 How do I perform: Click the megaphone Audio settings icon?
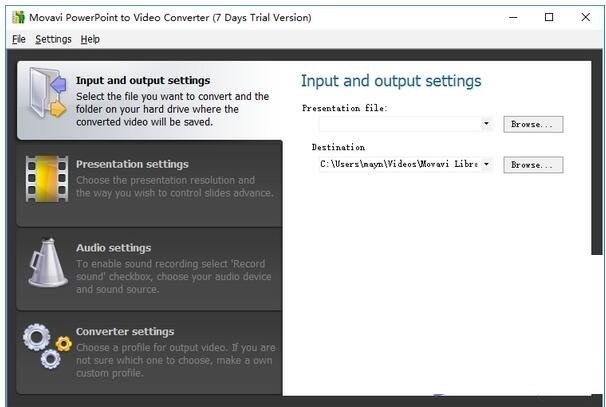pyautogui.click(x=48, y=262)
